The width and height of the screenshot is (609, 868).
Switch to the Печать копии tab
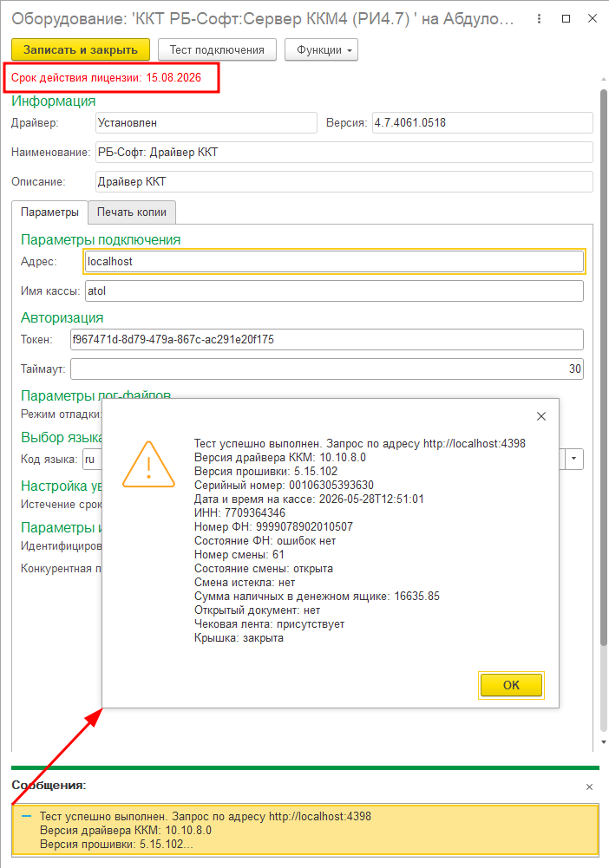coord(132,212)
